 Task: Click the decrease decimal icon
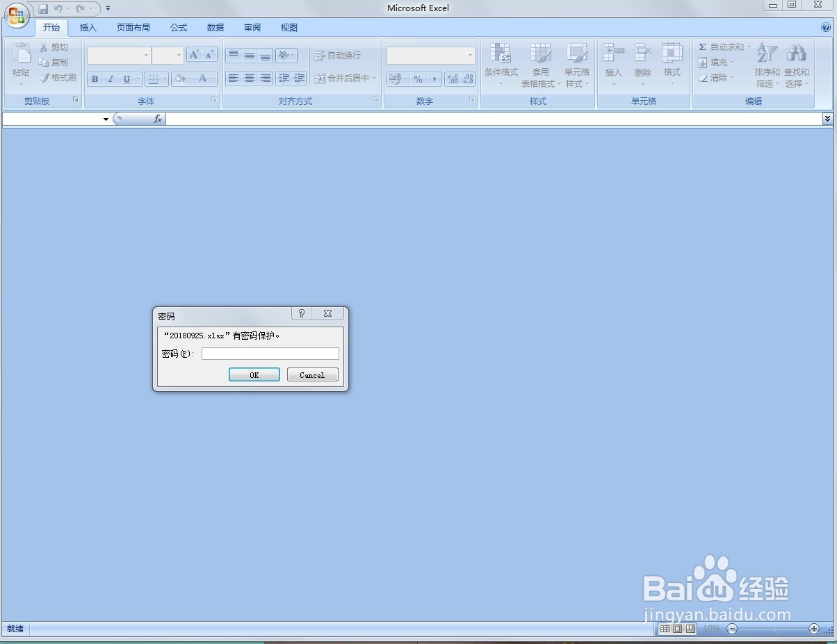click(x=468, y=79)
